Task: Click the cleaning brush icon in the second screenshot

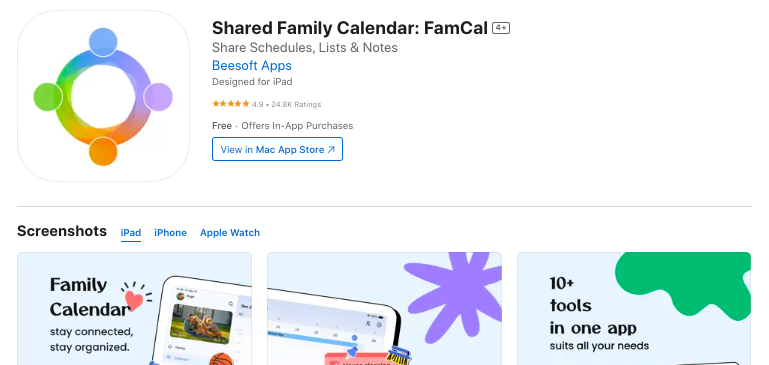Action: point(398,355)
